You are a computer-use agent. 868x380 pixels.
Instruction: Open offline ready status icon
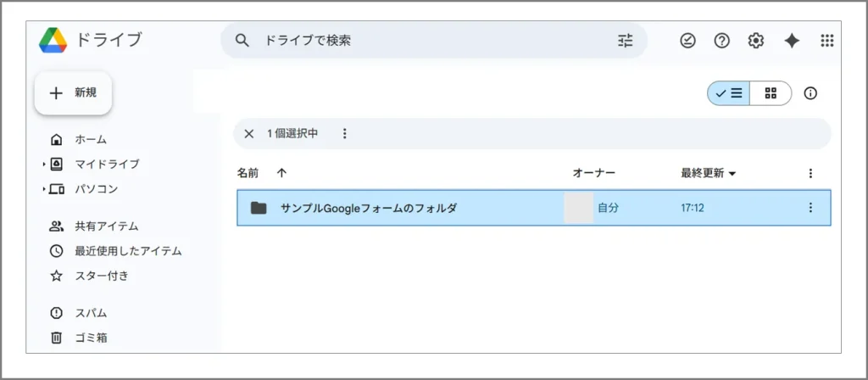687,41
